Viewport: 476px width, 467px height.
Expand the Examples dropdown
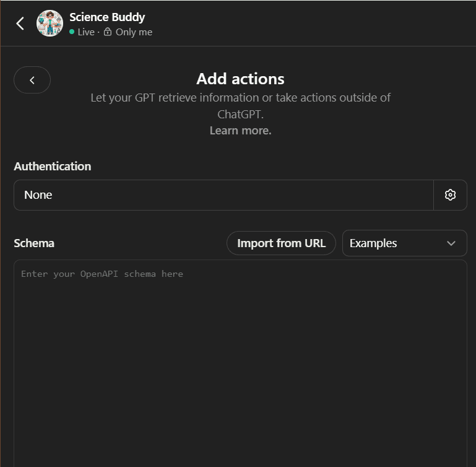404,243
